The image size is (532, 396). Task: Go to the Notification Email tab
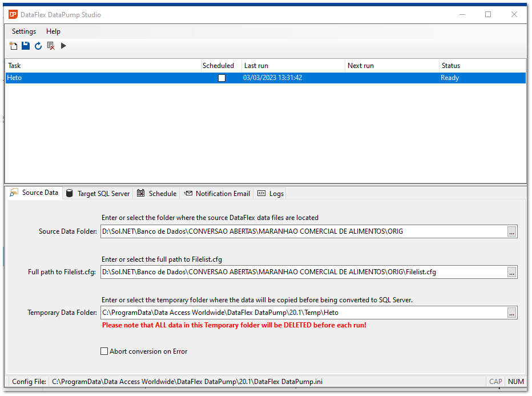coord(217,194)
